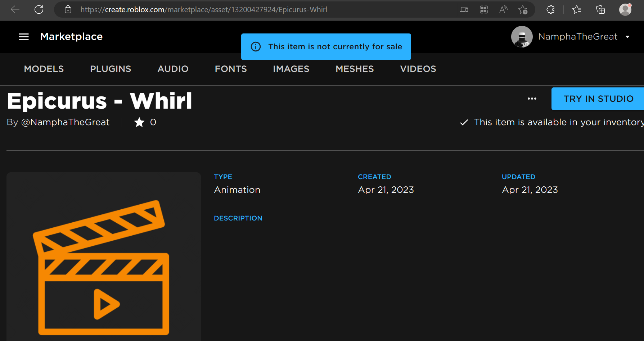The width and height of the screenshot is (644, 341).
Task: View site information lock icon
Action: (x=68, y=10)
